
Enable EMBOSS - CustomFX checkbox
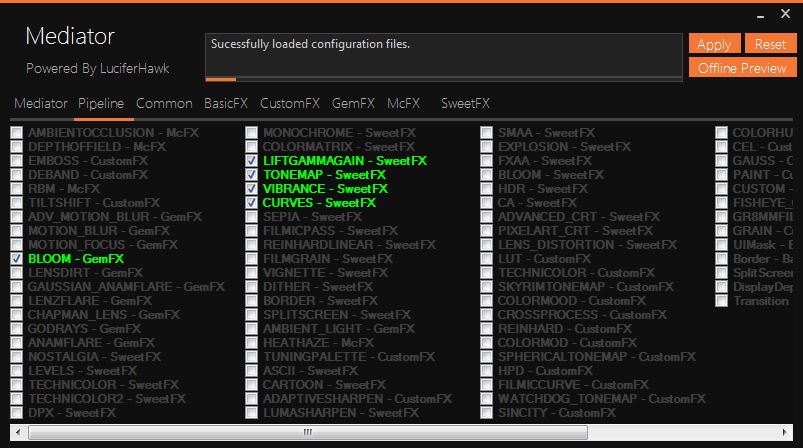pyautogui.click(x=16, y=161)
